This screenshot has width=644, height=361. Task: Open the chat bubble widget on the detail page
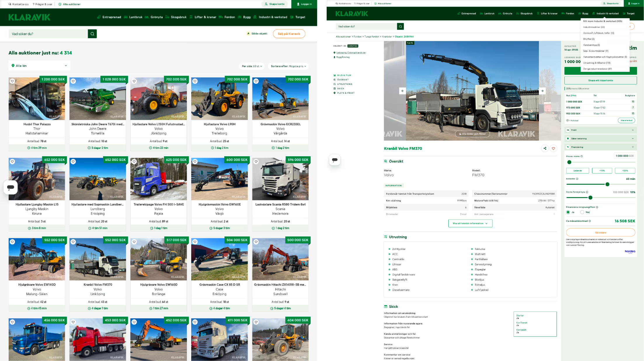point(335,160)
